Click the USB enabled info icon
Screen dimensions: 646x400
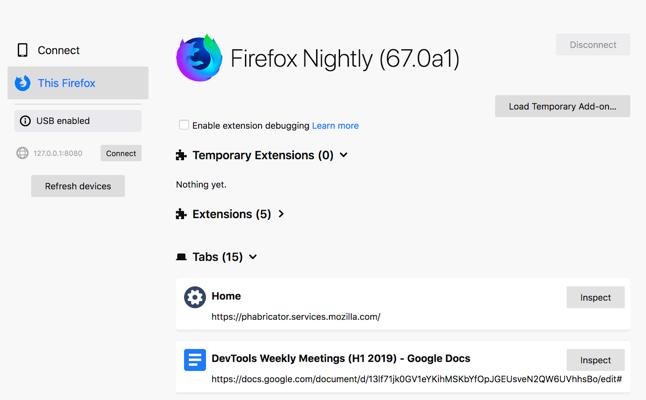click(25, 121)
